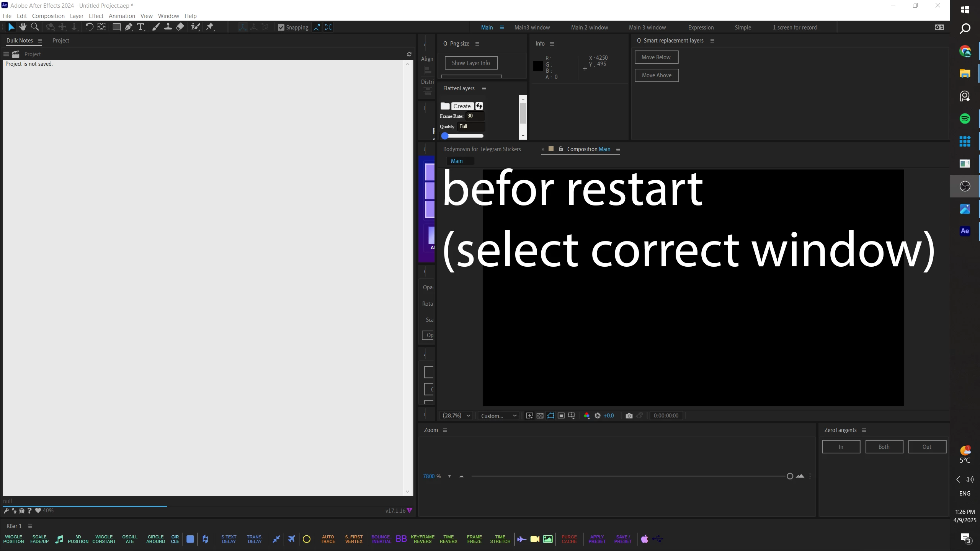The height and width of the screenshot is (551, 980).
Task: Open the FlattenLayers panel menu
Action: pyautogui.click(x=484, y=88)
